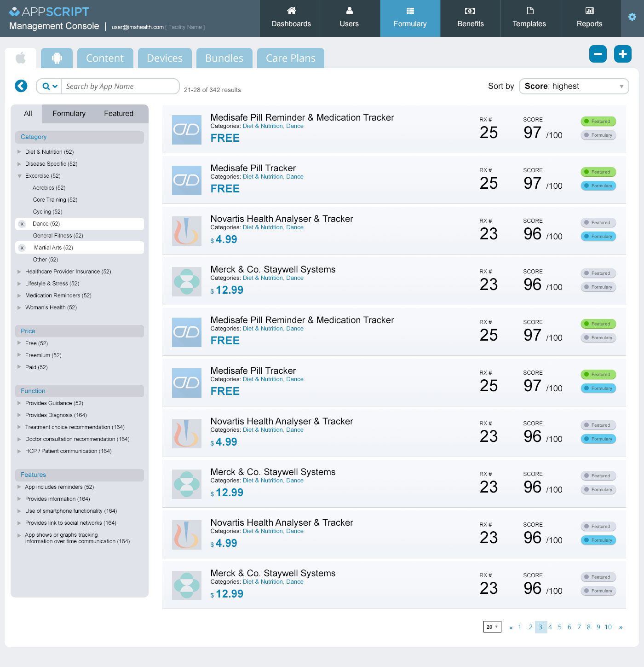Switch to the Content tab

[105, 58]
